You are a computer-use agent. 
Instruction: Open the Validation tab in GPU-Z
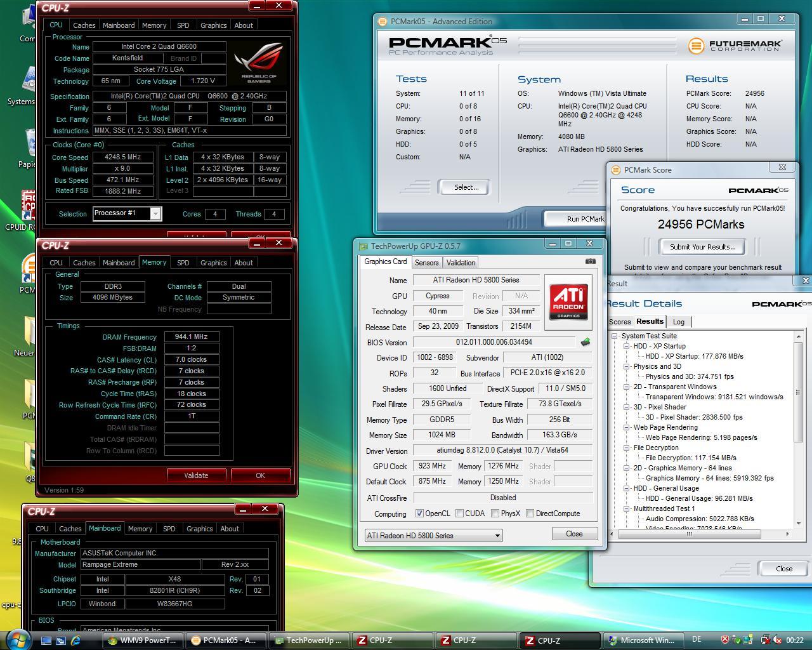coord(461,263)
